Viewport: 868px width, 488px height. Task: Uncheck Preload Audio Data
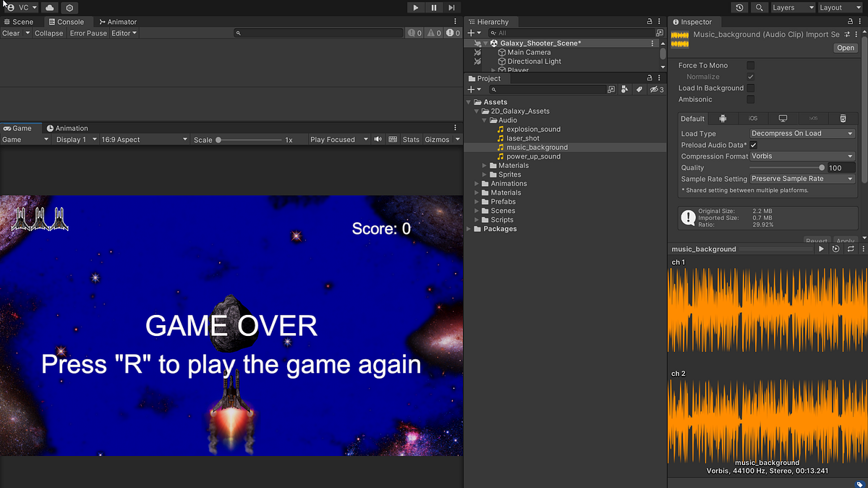point(754,144)
